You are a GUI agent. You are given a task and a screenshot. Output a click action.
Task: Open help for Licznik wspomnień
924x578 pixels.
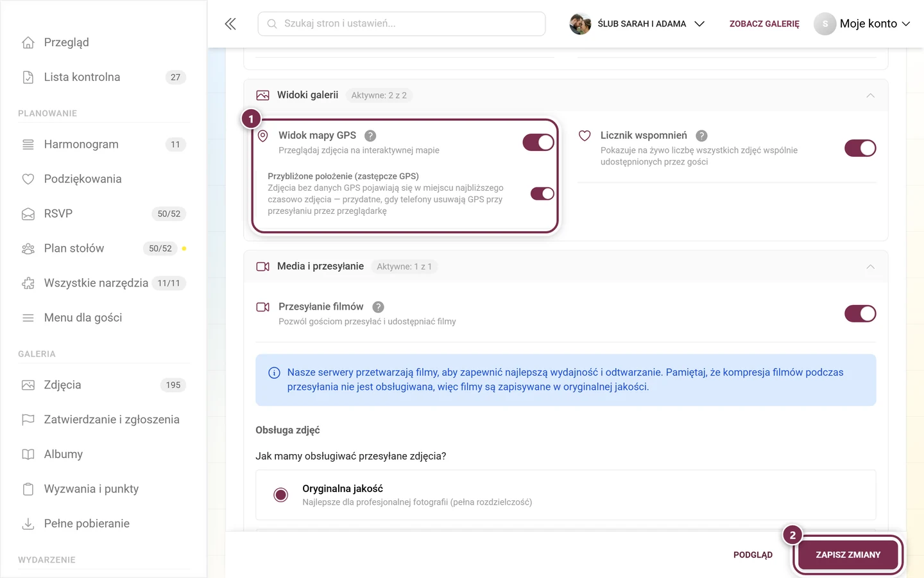pos(701,136)
